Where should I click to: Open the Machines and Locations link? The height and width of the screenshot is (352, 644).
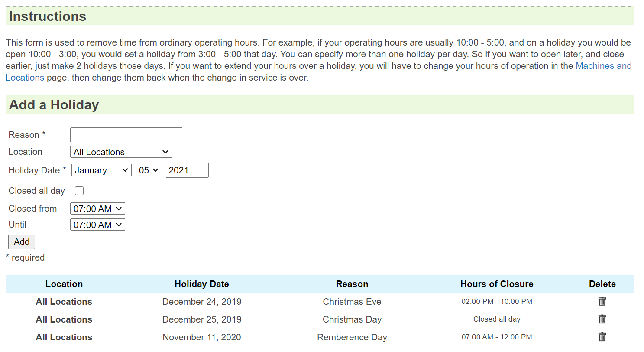pos(603,66)
